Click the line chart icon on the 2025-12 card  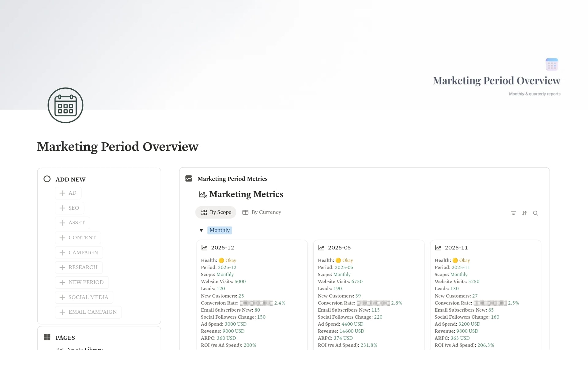[x=204, y=248]
